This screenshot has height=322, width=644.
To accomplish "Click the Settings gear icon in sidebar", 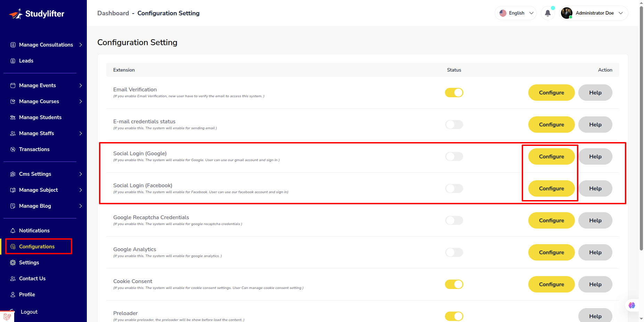I will pos(13,263).
